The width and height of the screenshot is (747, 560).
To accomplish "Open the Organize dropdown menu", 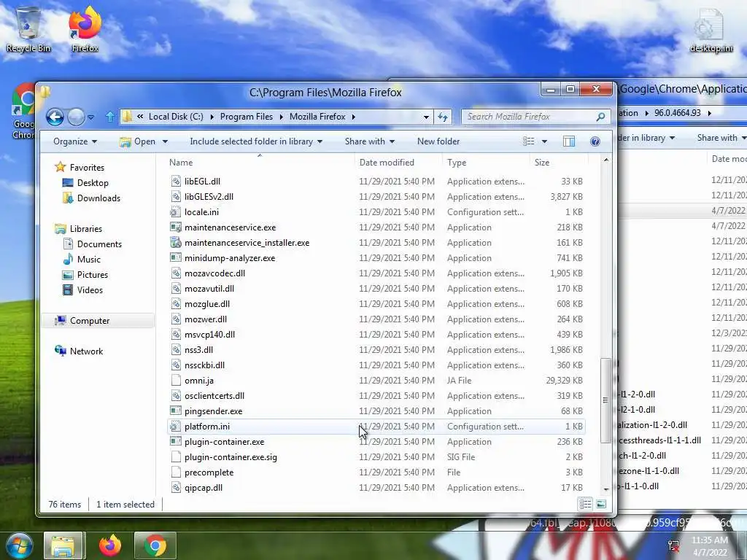I will (x=75, y=141).
